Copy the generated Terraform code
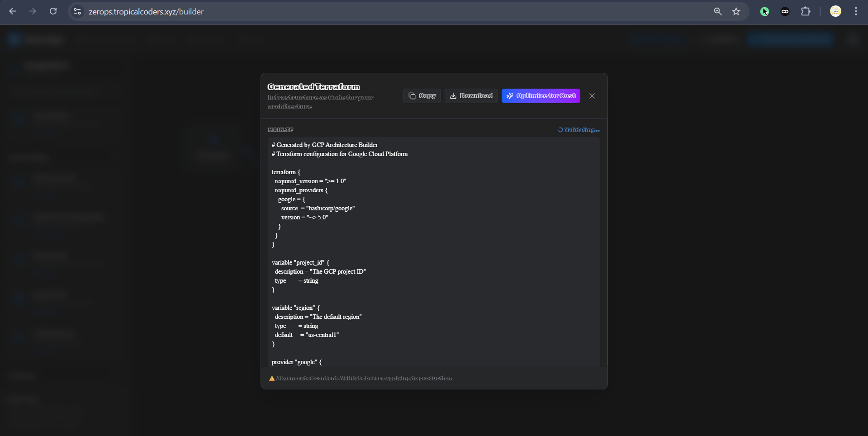The width and height of the screenshot is (868, 436). coord(422,96)
